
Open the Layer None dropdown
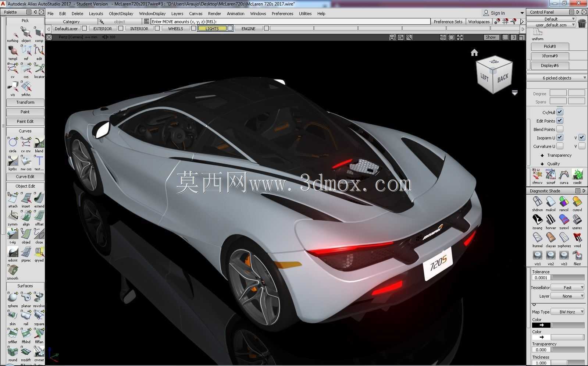[567, 296]
